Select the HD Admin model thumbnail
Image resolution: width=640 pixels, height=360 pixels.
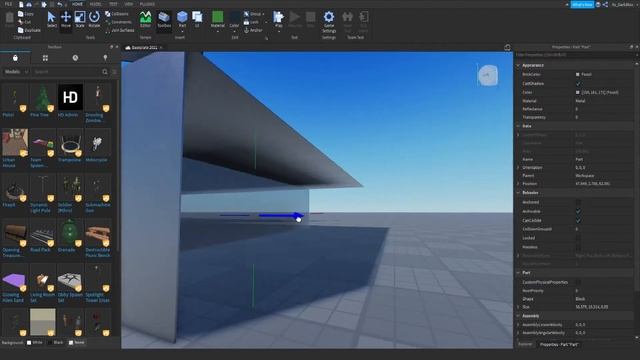coord(70,98)
